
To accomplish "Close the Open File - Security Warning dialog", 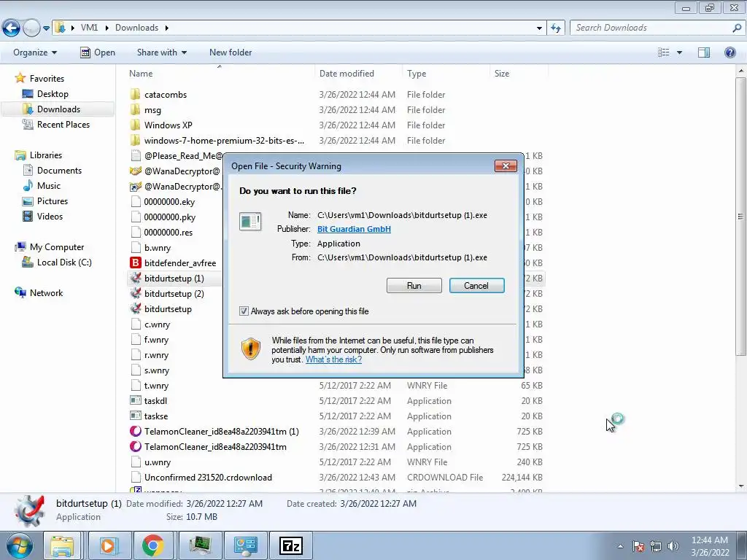I will tap(506, 166).
